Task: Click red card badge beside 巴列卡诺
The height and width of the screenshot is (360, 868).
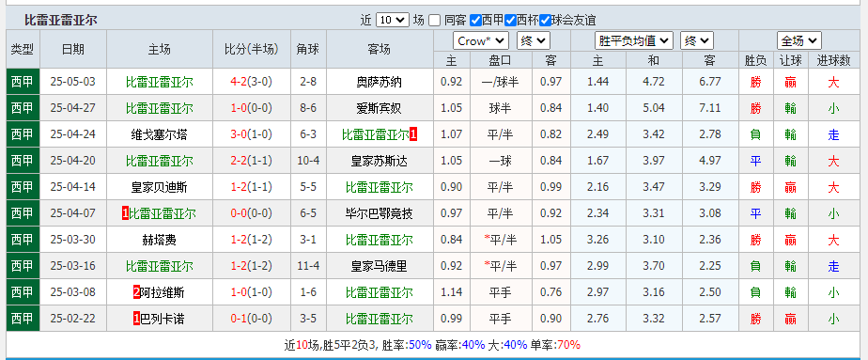Action: 137,319
